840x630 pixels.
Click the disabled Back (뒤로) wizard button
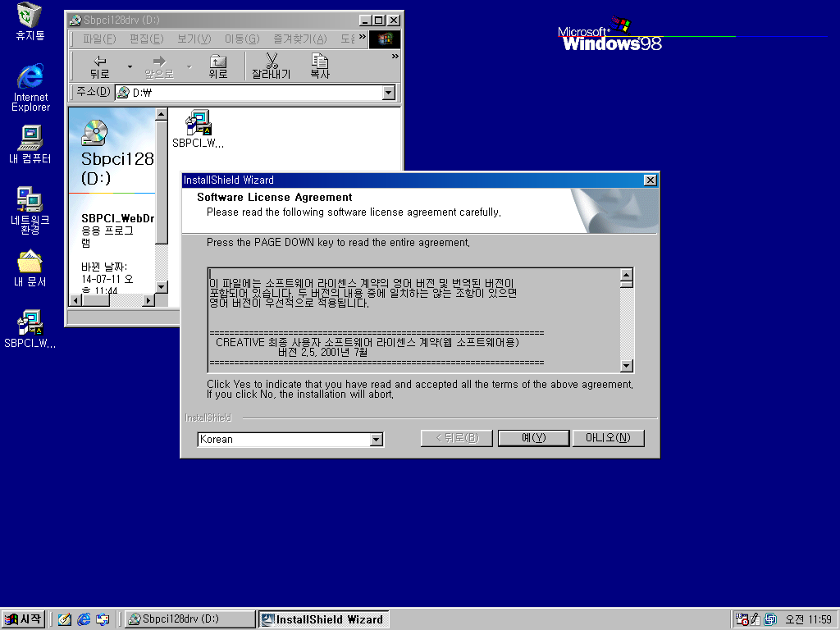click(x=457, y=438)
